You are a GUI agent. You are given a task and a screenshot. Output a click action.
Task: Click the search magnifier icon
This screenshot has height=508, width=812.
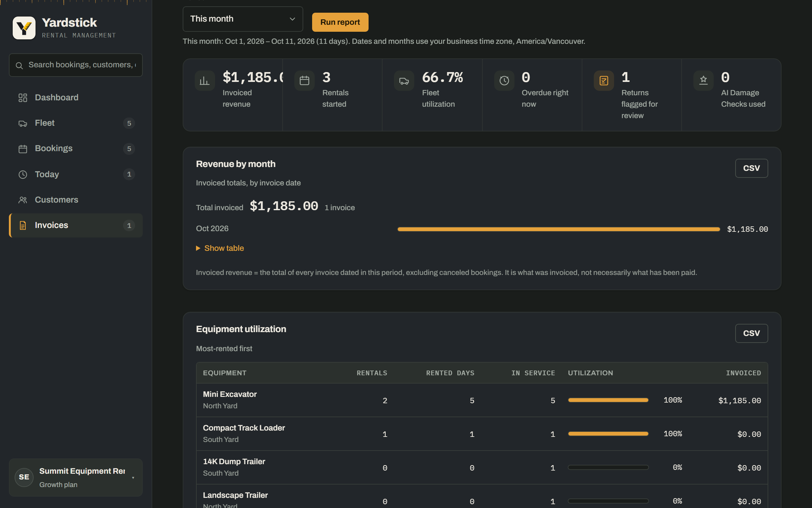click(19, 65)
